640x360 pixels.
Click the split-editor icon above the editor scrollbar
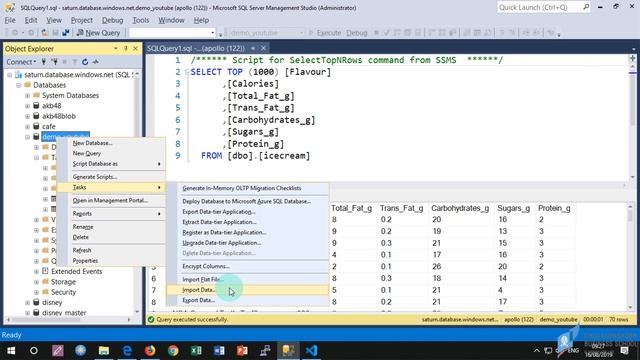pos(633,58)
